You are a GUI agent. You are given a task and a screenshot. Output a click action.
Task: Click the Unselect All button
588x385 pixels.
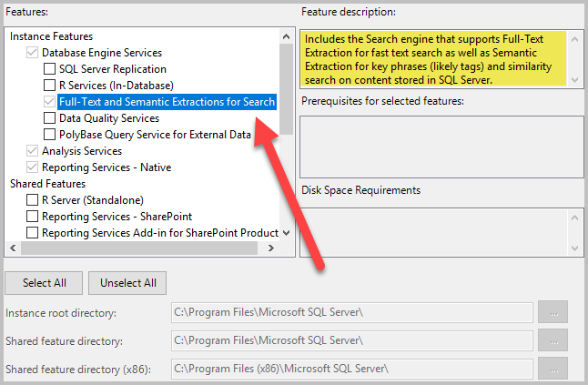click(127, 283)
